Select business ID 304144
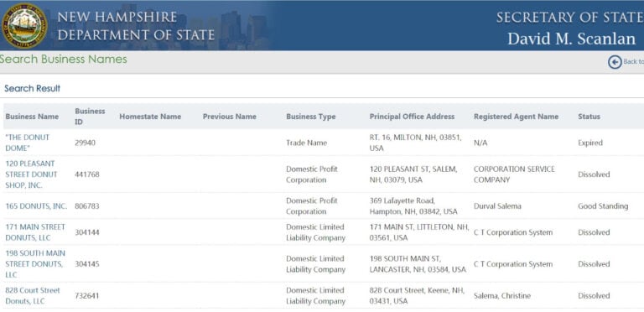 click(x=87, y=232)
